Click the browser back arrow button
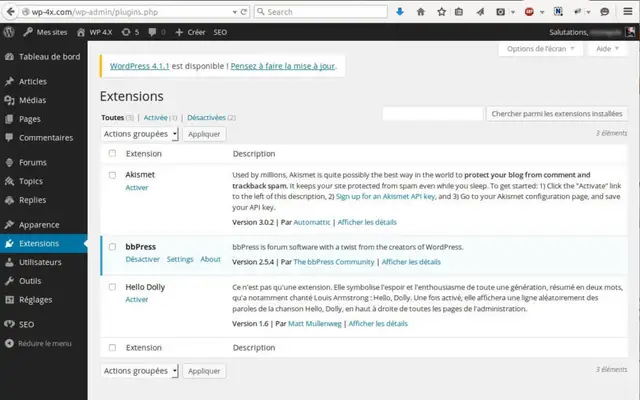The height and width of the screenshot is (400, 640). (x=10, y=11)
